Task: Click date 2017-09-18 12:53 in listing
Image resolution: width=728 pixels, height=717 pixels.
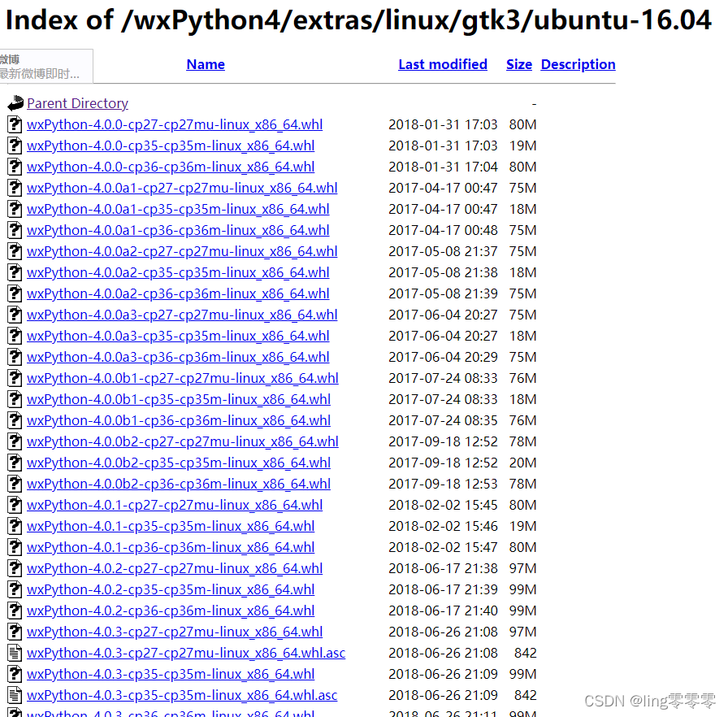Action: 443,484
